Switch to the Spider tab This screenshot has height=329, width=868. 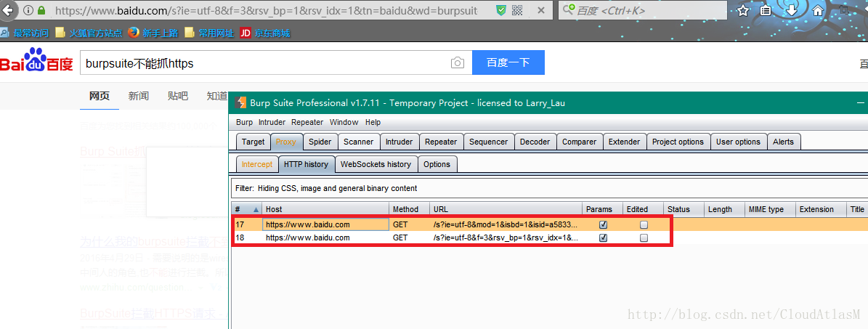pyautogui.click(x=320, y=142)
